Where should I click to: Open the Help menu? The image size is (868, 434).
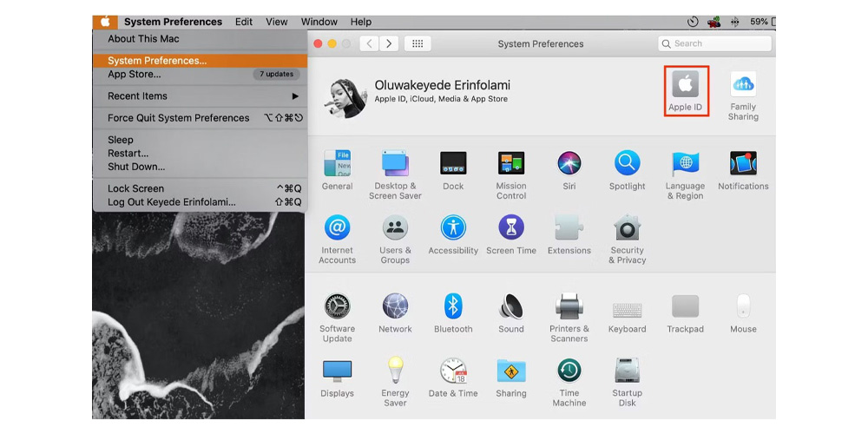[x=361, y=22]
